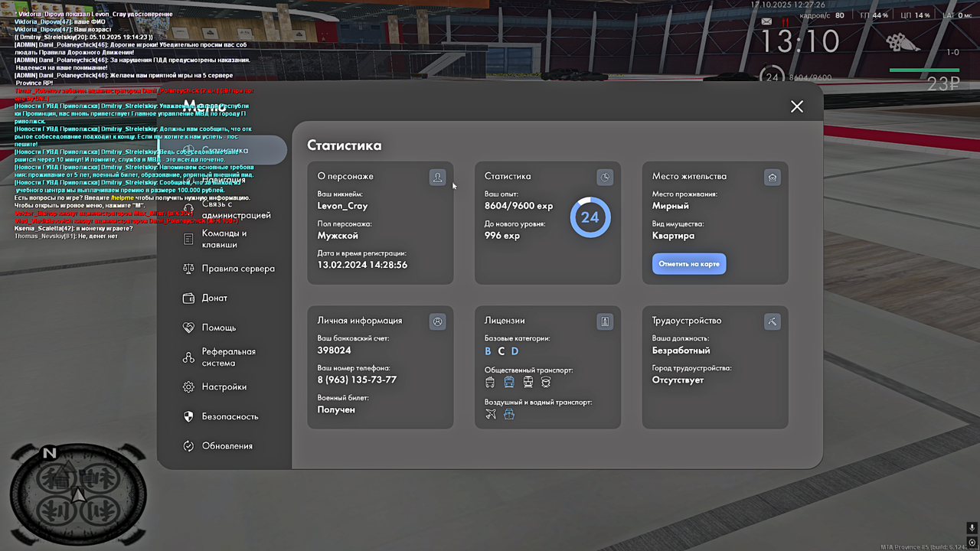This screenshot has width=980, height=551.
Task: Open the Донат wallet icon
Action: 188,298
